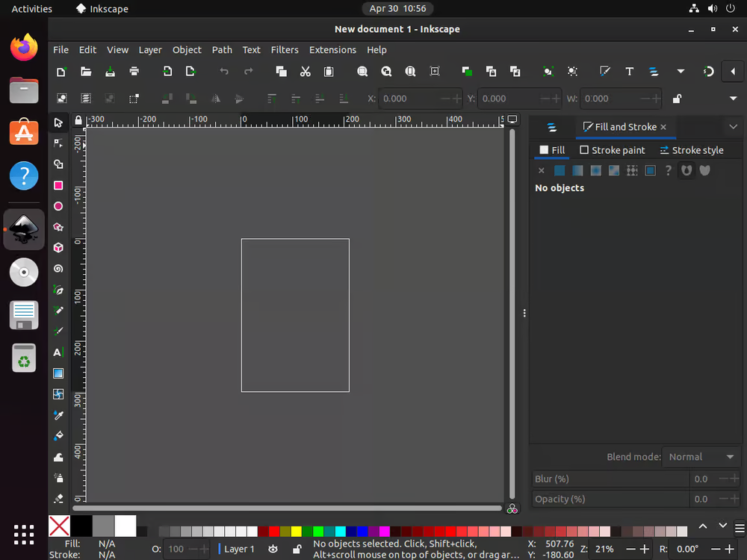Image resolution: width=747 pixels, height=560 pixels.
Task: Activate the 3D Box tool
Action: (58, 248)
